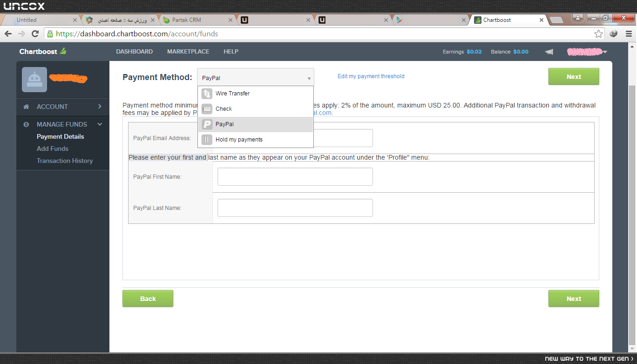
Task: Switch to the Partak CRM tab
Action: pyautogui.click(x=198, y=20)
